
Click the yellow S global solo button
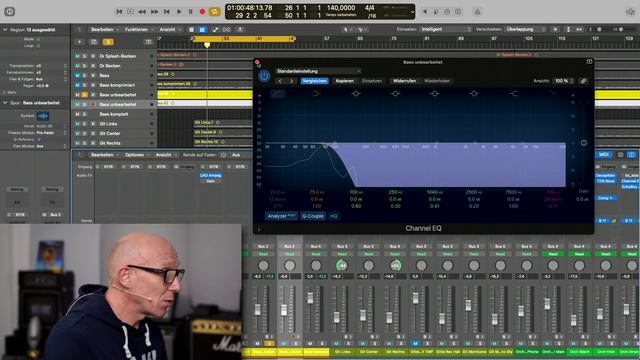[108, 42]
